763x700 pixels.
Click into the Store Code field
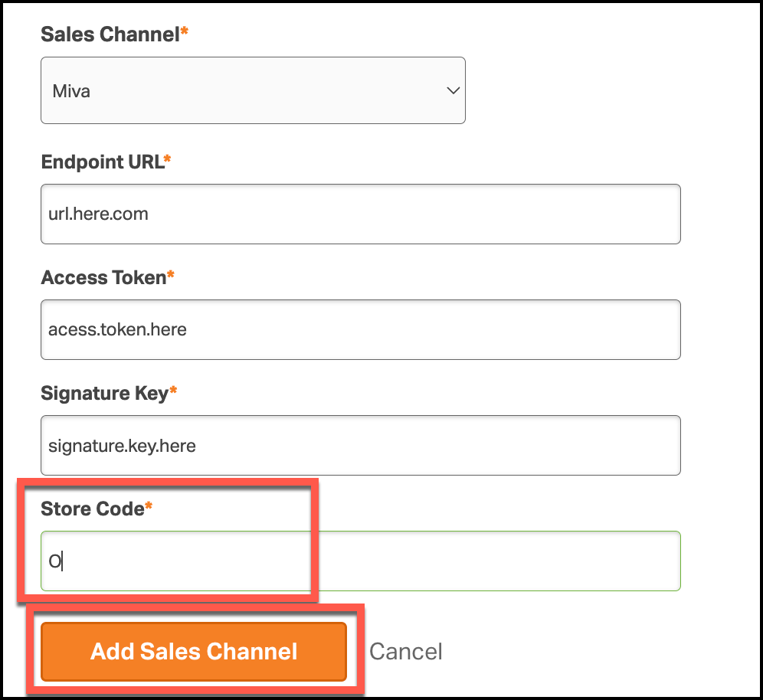point(360,561)
